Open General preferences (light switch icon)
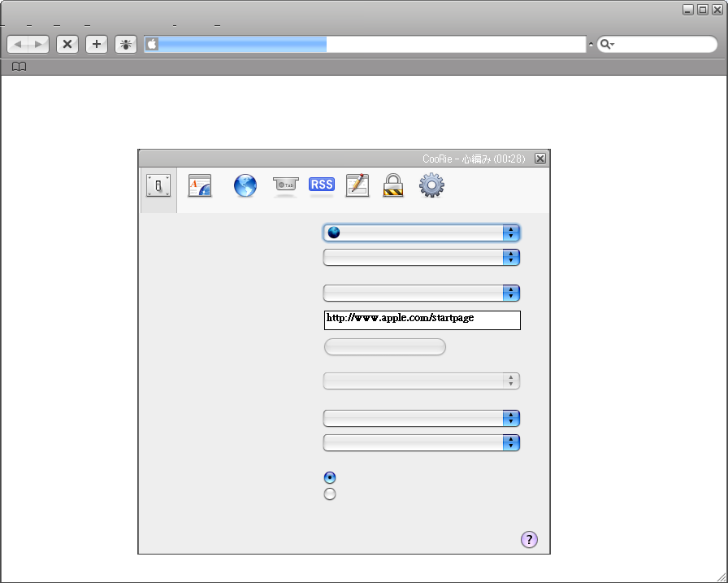728x583 pixels. 158,186
